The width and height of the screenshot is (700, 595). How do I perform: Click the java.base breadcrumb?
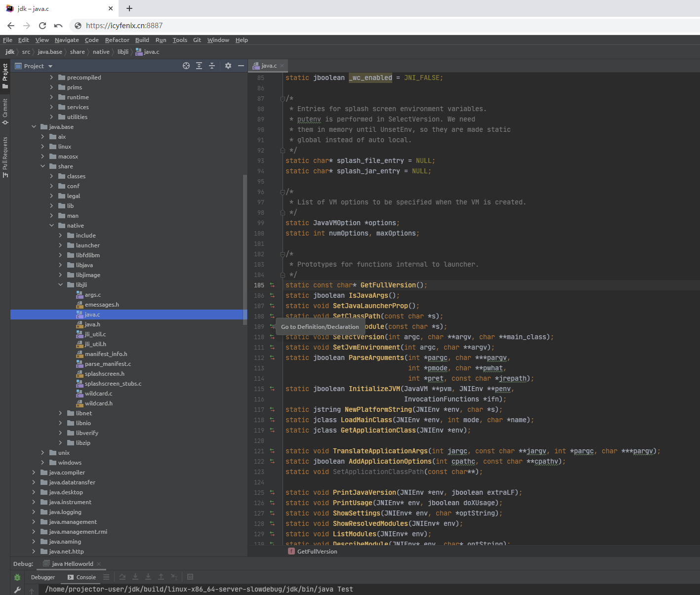[50, 52]
